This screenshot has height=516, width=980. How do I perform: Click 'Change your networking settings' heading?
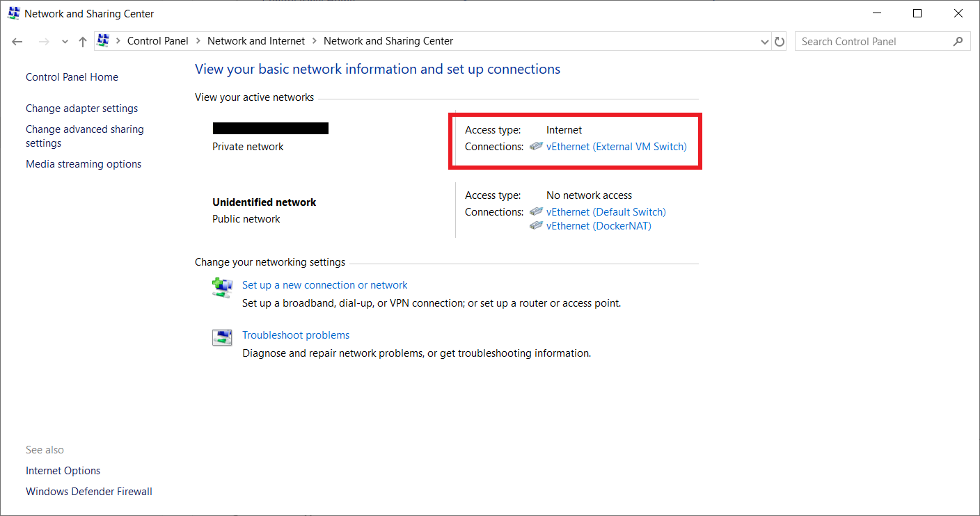click(x=270, y=262)
